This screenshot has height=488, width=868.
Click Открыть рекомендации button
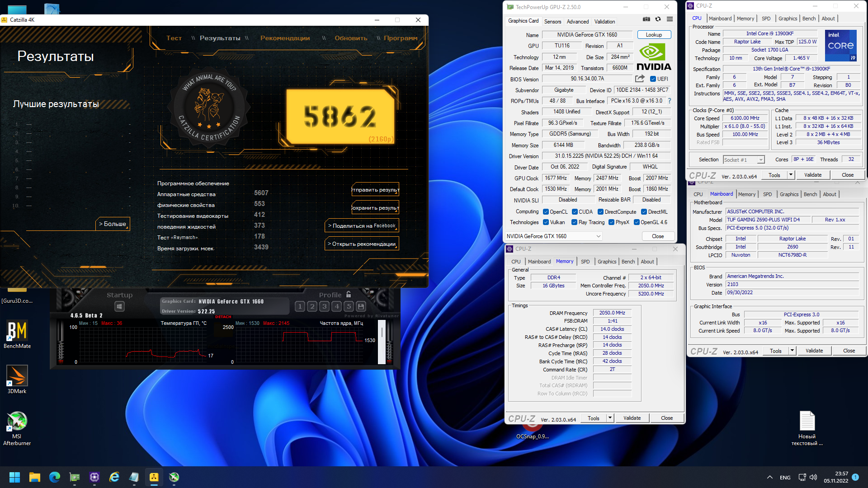[362, 244]
